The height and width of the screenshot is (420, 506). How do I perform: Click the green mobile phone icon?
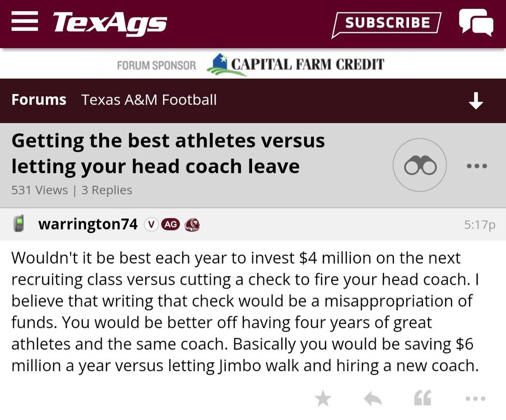pos(19,225)
